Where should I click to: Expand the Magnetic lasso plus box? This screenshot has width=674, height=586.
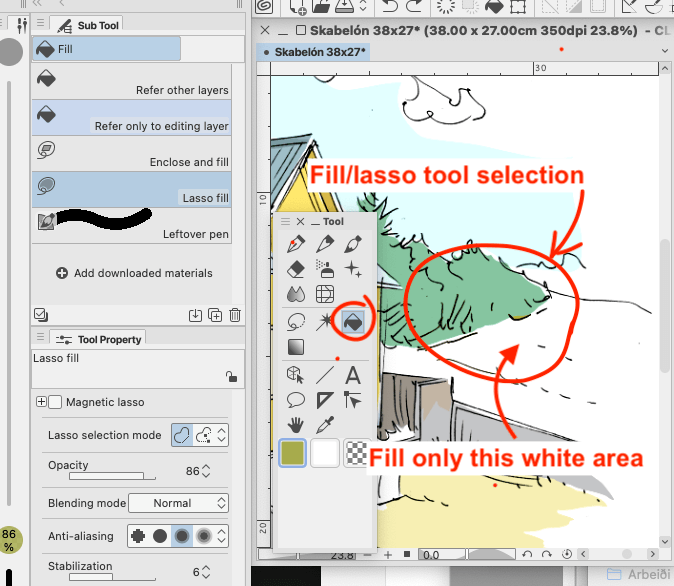[x=41, y=402]
